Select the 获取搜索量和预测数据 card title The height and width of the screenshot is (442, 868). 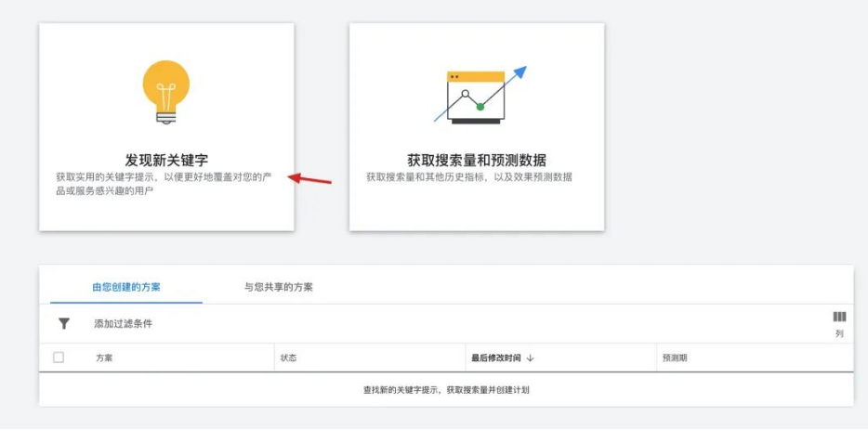pyautogui.click(x=477, y=160)
